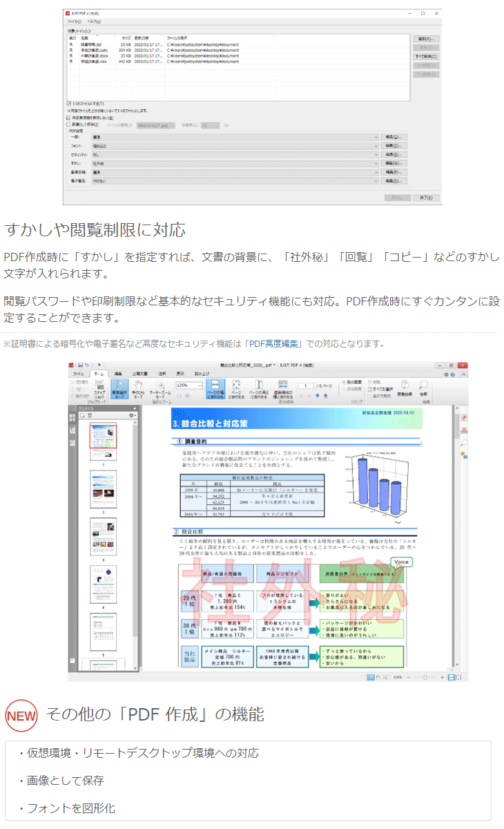Viewport: 504px width, 829px height.
Task: Go to next page blue down arrow
Action: click(317, 396)
